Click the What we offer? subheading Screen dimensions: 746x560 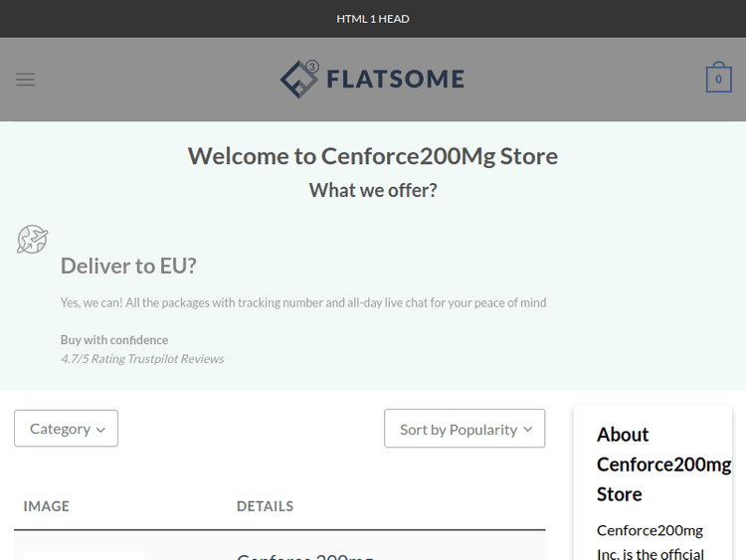pyautogui.click(x=373, y=190)
